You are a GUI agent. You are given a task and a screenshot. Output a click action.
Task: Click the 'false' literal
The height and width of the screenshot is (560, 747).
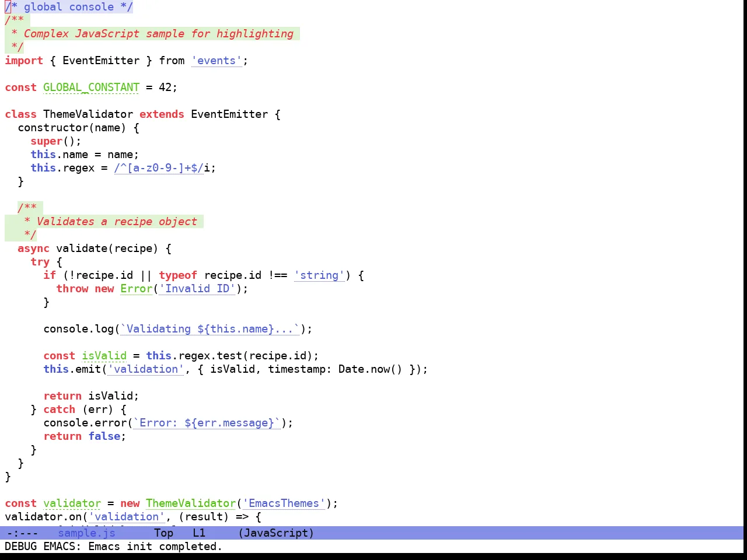click(104, 436)
